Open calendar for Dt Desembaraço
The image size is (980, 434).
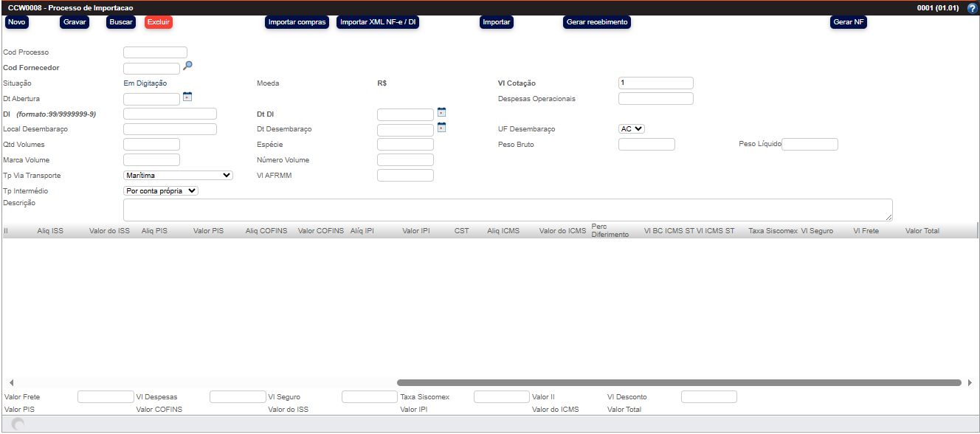[441, 128]
